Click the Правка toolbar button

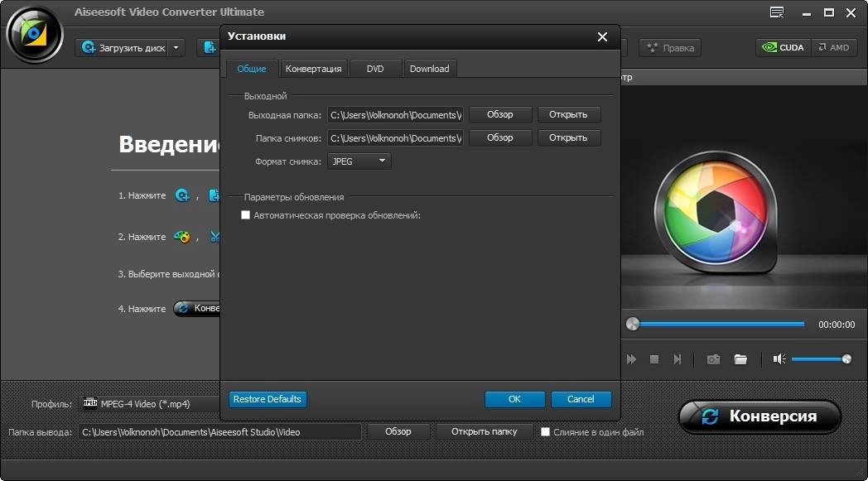tap(670, 48)
